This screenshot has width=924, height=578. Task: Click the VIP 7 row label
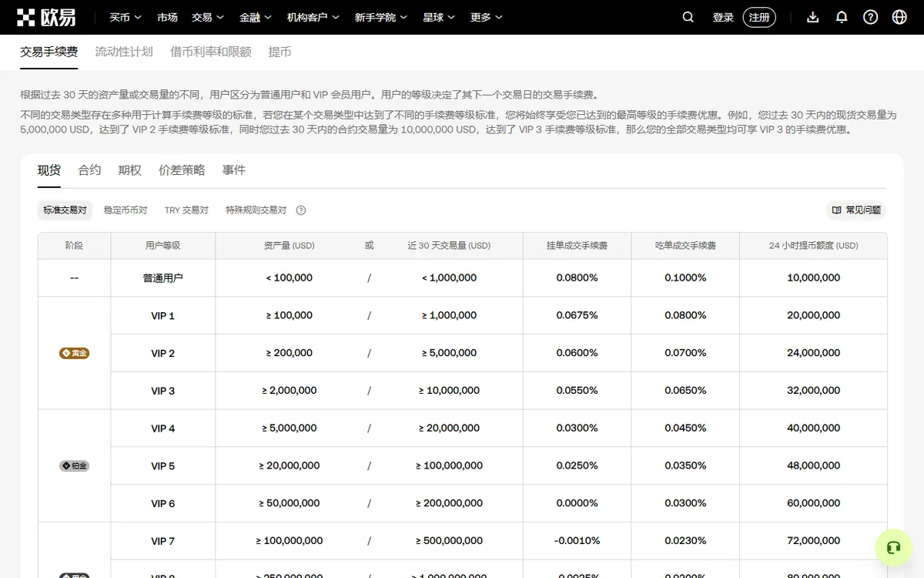point(163,542)
